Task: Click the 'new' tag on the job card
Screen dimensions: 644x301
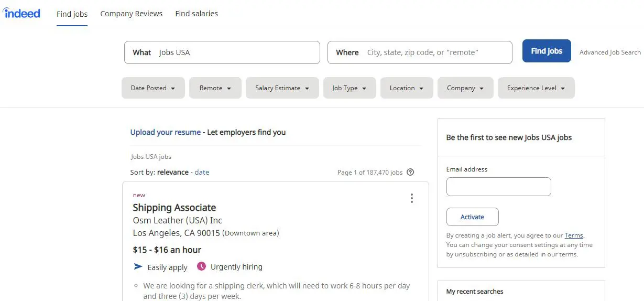Action: (139, 195)
